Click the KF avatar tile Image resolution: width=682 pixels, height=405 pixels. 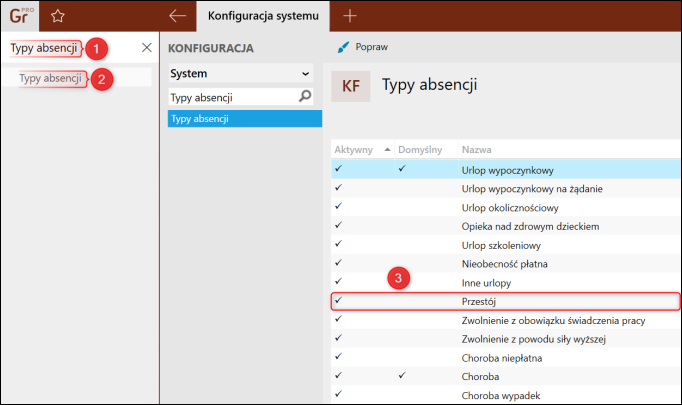coord(351,86)
